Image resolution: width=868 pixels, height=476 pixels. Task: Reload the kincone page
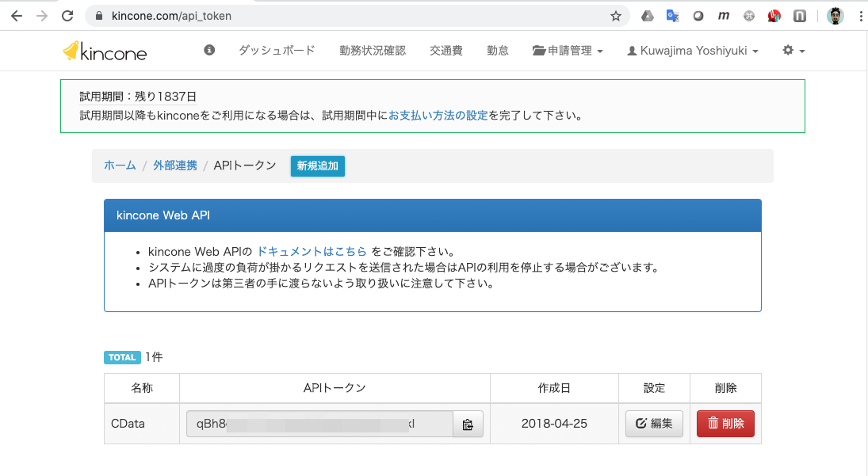click(67, 16)
